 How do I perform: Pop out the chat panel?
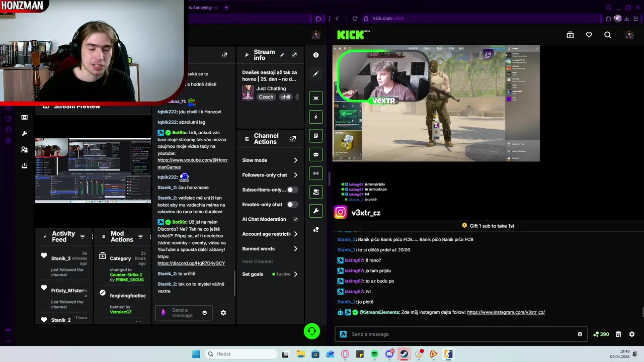click(224, 55)
